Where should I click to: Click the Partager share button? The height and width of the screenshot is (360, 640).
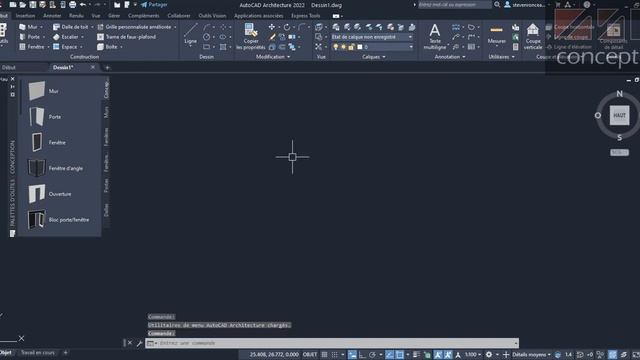154,5
